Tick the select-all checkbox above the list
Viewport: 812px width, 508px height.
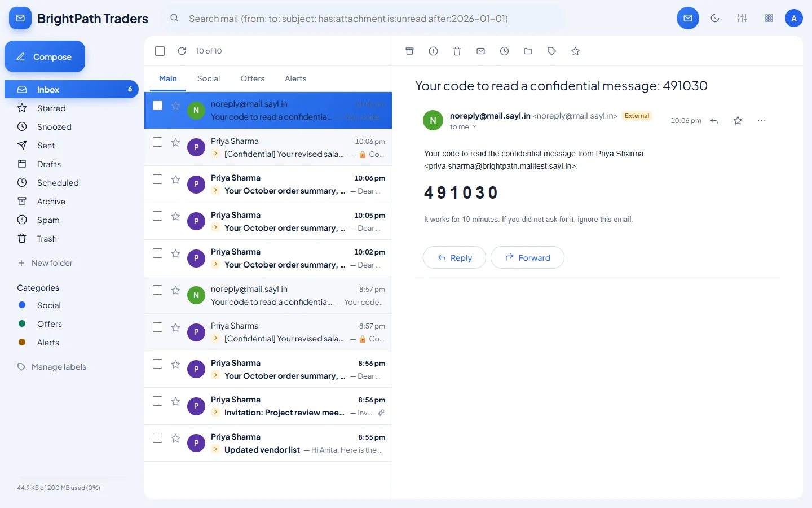(x=160, y=51)
